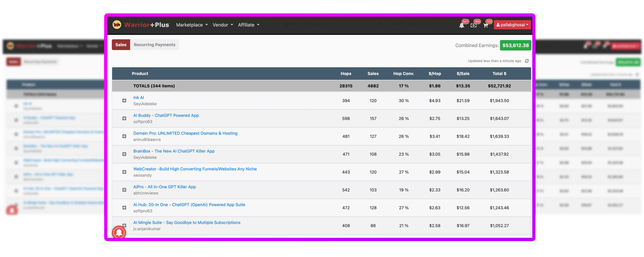Open the Marketplace dropdown menu
The width and height of the screenshot is (644, 257).
pyautogui.click(x=191, y=25)
